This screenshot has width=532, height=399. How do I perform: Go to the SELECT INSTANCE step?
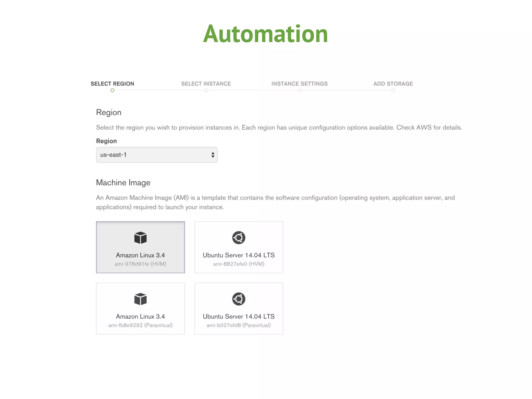click(206, 84)
